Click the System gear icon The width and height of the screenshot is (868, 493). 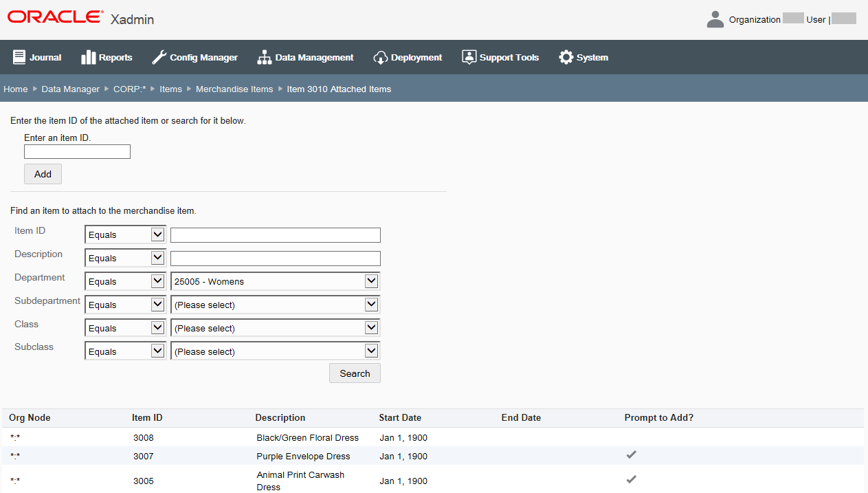(x=566, y=57)
